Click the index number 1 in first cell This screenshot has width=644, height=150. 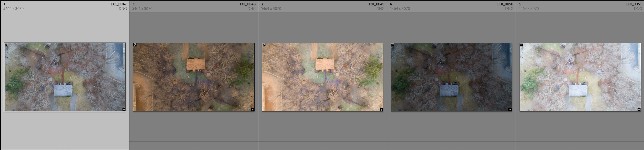click(4, 4)
